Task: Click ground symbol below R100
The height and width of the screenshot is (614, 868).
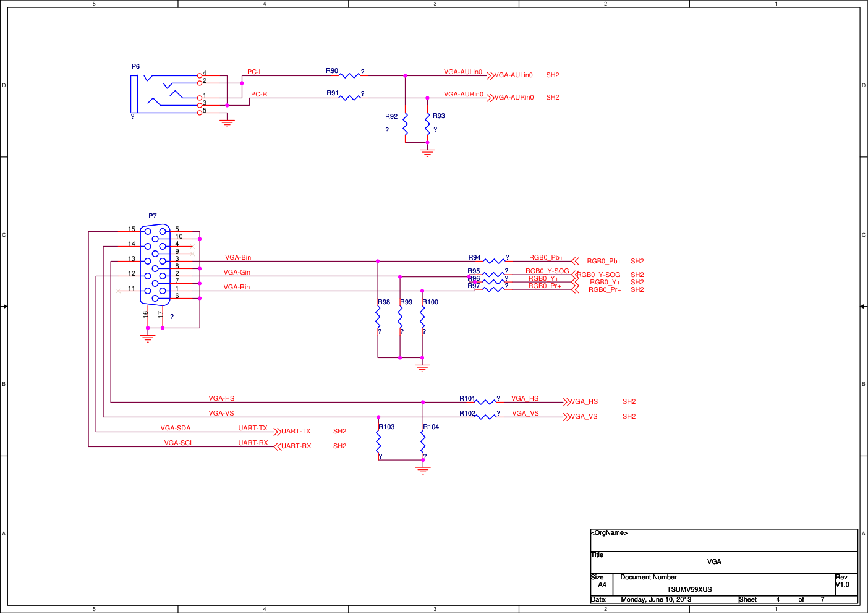Action: 422,368
